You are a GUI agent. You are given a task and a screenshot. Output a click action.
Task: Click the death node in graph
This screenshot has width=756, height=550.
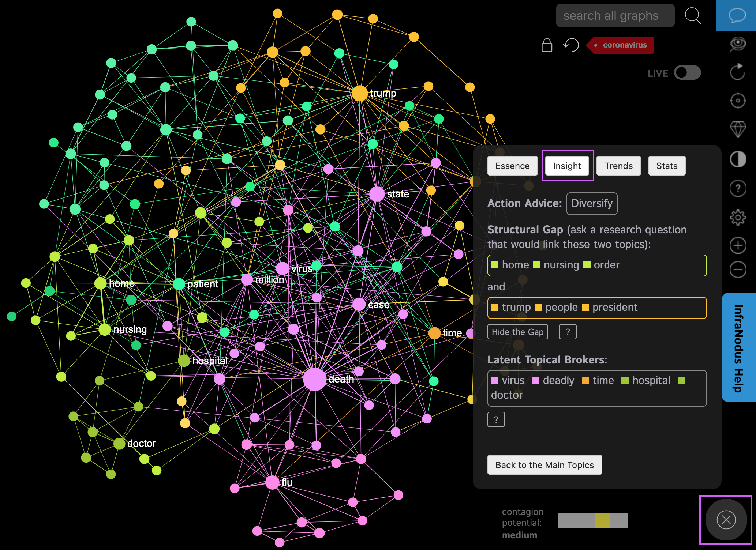coord(314,379)
